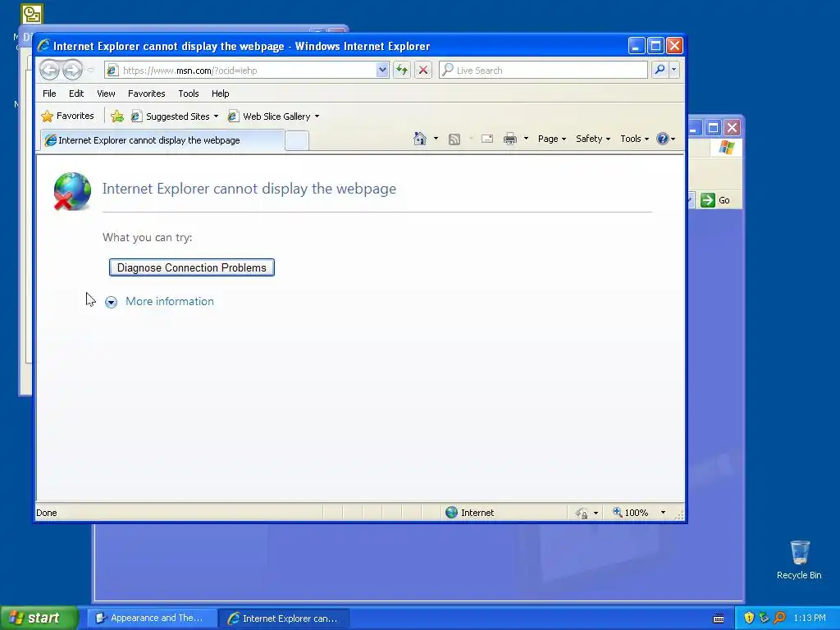Viewport: 840px width, 630px height.
Task: Open the Favorites menu in menu bar
Action: pyautogui.click(x=146, y=94)
